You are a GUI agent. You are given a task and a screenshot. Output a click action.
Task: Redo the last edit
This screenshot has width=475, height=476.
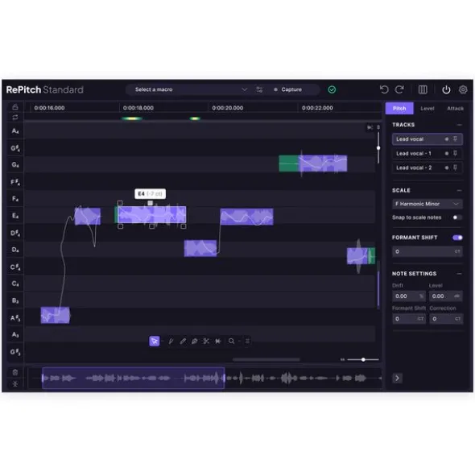tap(399, 89)
